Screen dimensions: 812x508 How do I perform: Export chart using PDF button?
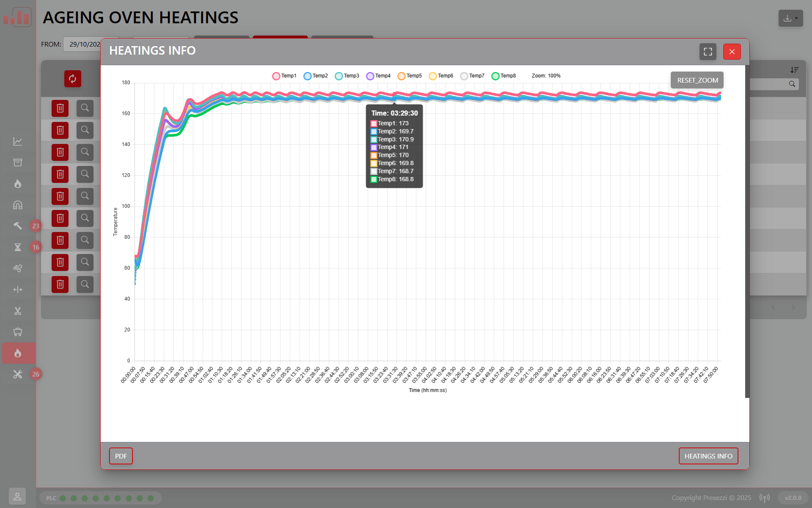[x=121, y=456]
